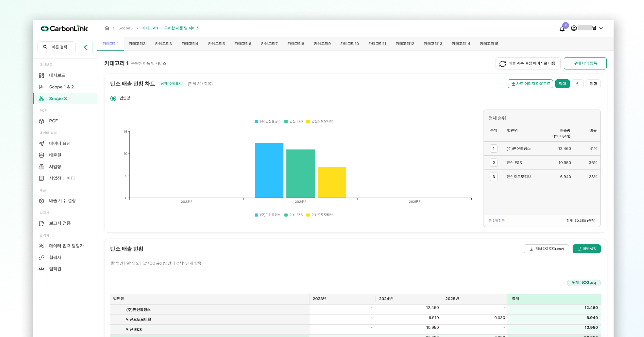The width and height of the screenshot is (644, 337).
Task: Click the 임직원 group icon
Action: (x=42, y=269)
